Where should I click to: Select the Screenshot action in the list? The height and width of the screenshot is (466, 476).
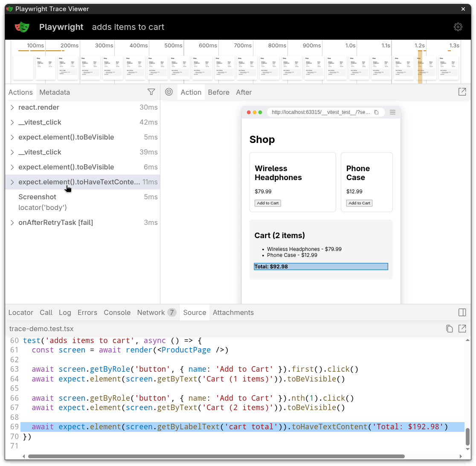(37, 197)
